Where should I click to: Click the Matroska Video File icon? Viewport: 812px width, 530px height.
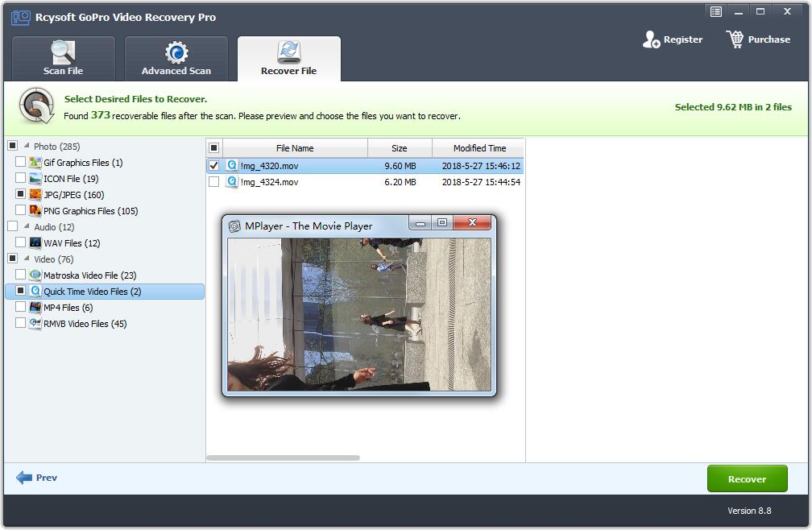(x=35, y=275)
